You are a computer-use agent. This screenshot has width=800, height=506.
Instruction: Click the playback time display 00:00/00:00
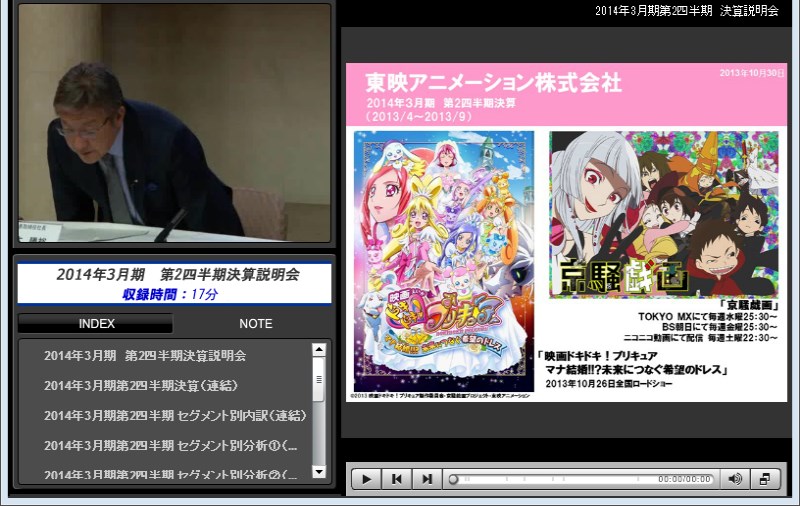point(684,480)
